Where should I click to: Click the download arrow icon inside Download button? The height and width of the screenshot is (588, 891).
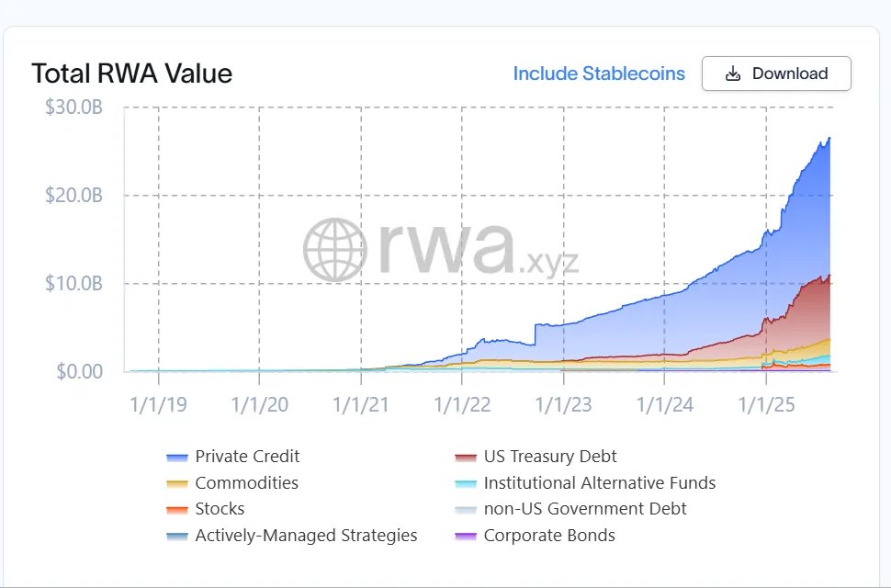733,73
